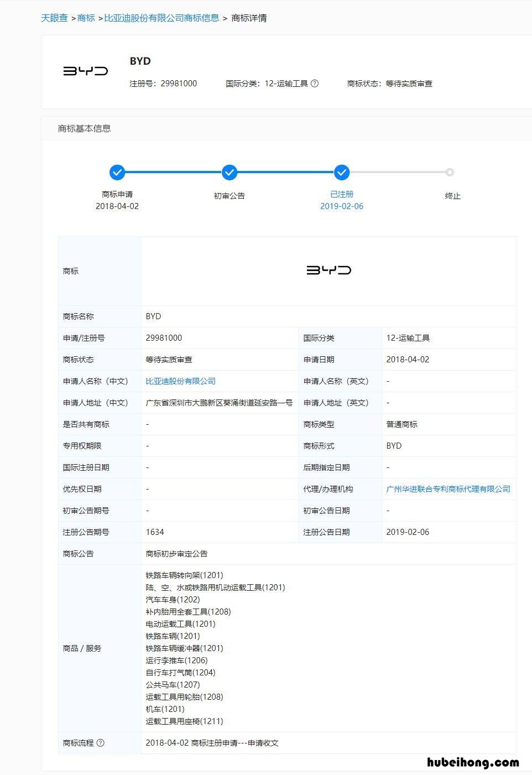Click the BYD logo thumbnail in header
This screenshot has width=532, height=775.
[85, 71]
